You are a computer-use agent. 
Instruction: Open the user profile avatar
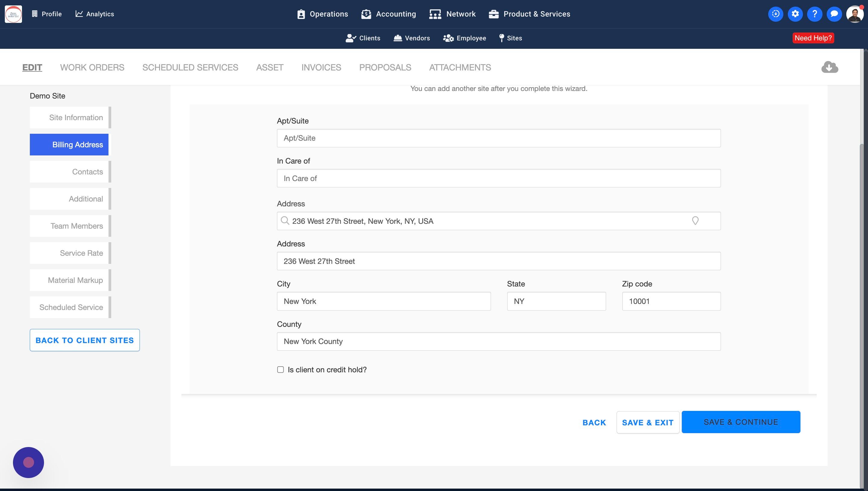[854, 14]
